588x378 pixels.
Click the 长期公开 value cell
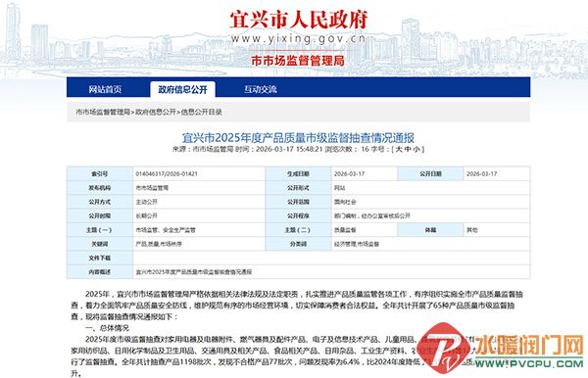(x=199, y=215)
